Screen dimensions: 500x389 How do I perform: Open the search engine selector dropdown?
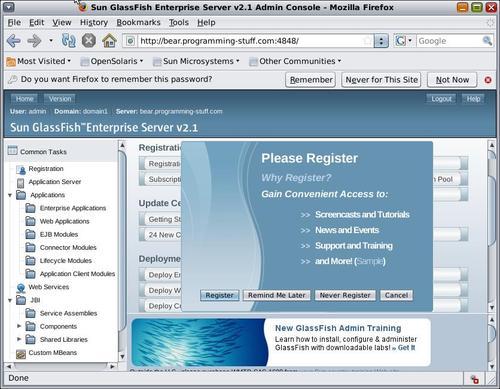[404, 41]
